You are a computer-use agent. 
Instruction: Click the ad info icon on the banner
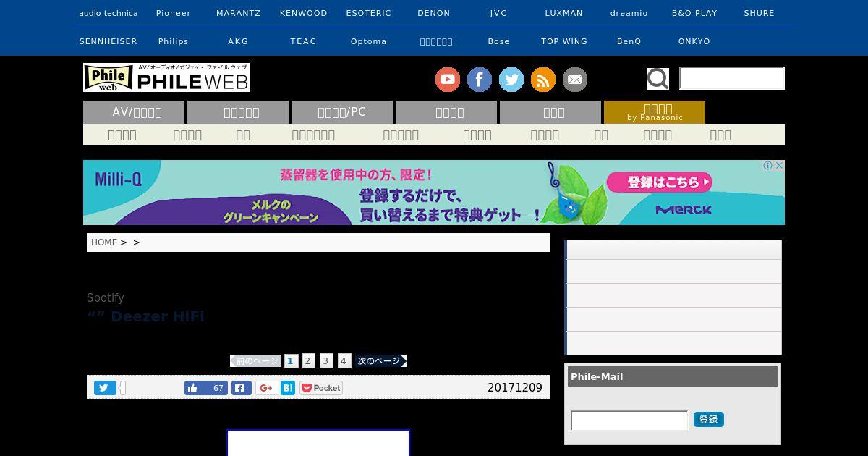pyautogui.click(x=768, y=166)
